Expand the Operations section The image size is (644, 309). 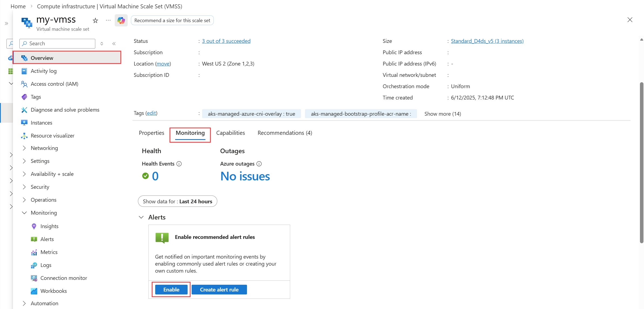[24, 200]
